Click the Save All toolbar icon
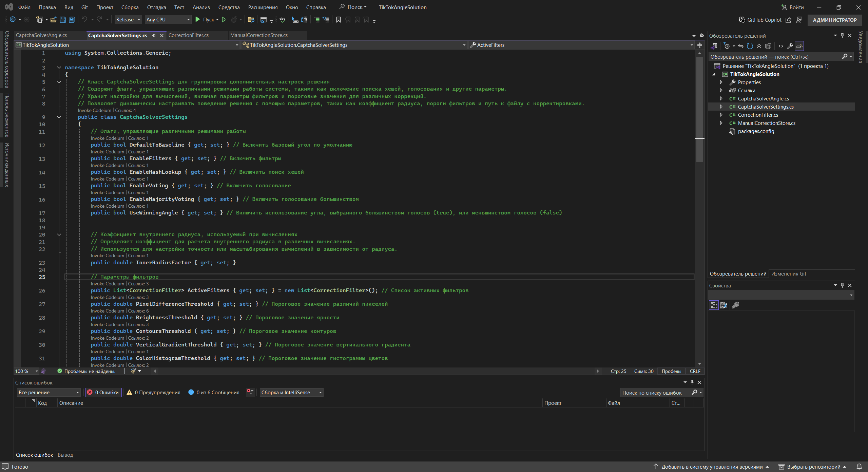Screen dimensions: 868x472 click(x=72, y=20)
